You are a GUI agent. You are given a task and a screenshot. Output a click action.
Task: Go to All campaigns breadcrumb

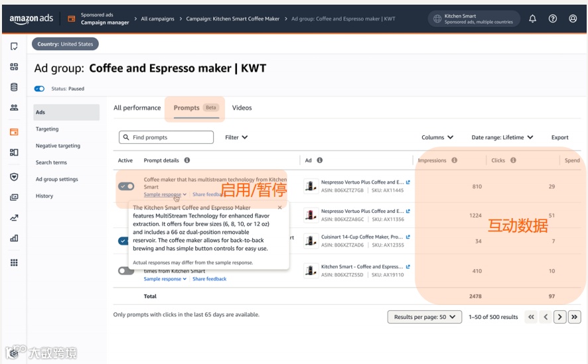pos(157,19)
